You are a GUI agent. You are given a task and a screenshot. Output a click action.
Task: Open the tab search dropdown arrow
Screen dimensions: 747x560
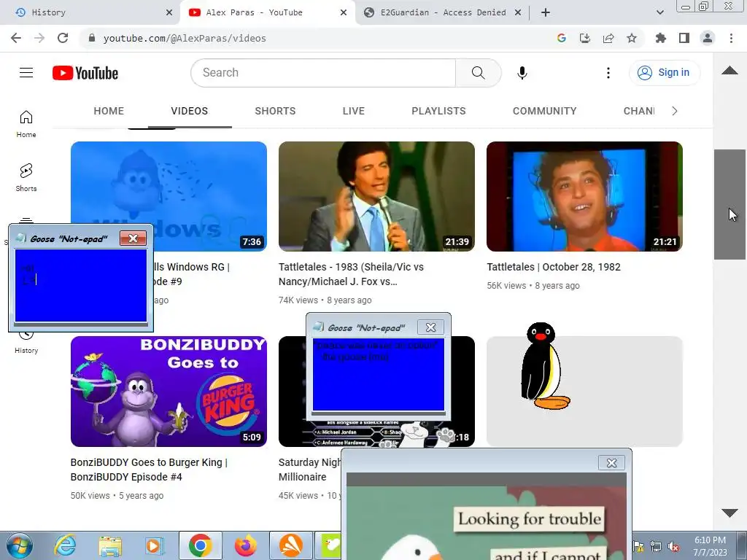click(659, 12)
